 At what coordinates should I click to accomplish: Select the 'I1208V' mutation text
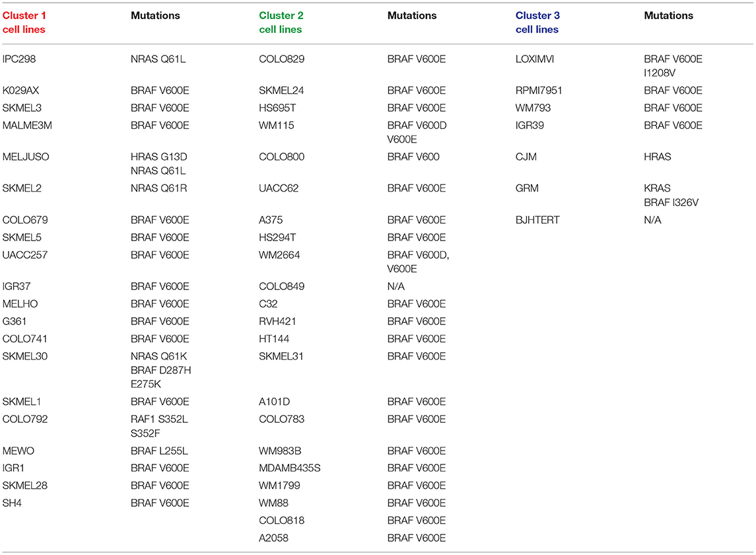[660, 73]
